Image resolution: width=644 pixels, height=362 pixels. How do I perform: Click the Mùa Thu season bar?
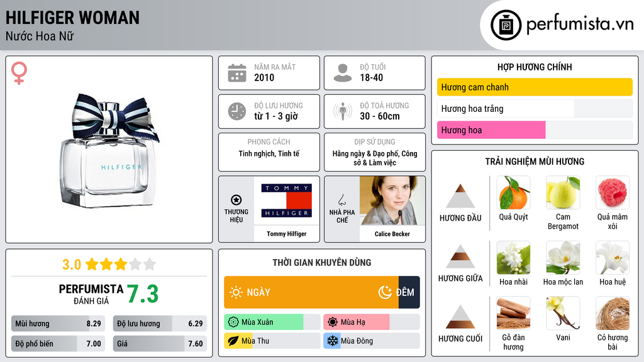point(272,341)
